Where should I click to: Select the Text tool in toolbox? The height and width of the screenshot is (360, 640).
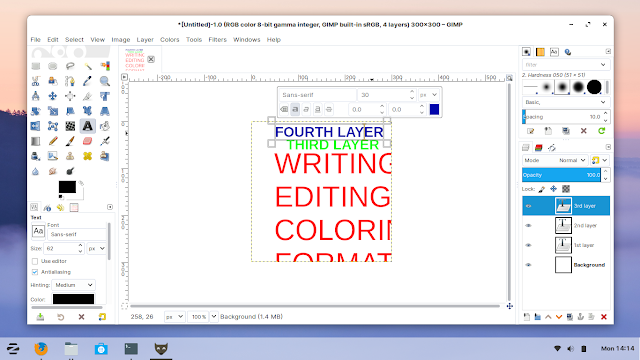[87, 126]
